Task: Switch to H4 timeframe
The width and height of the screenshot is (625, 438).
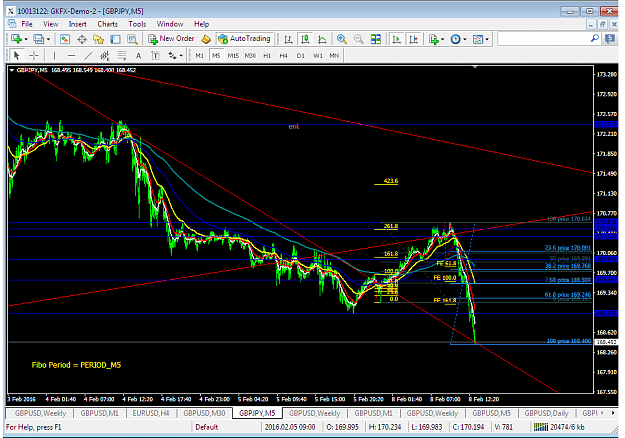Action: coord(283,55)
